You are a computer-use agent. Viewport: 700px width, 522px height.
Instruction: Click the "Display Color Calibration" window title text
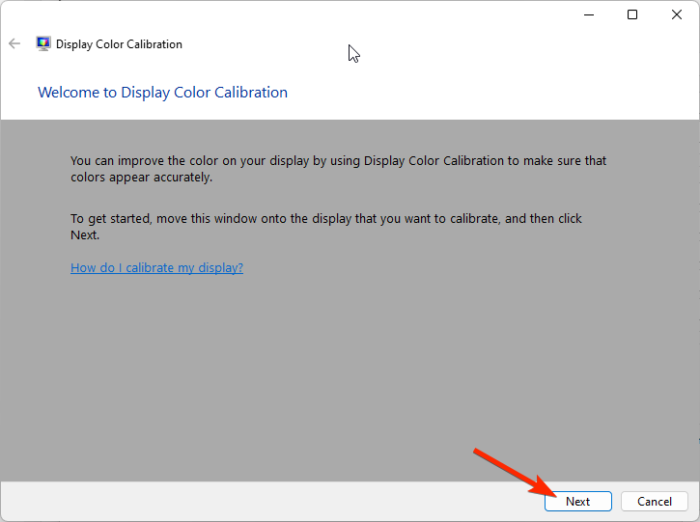point(119,44)
